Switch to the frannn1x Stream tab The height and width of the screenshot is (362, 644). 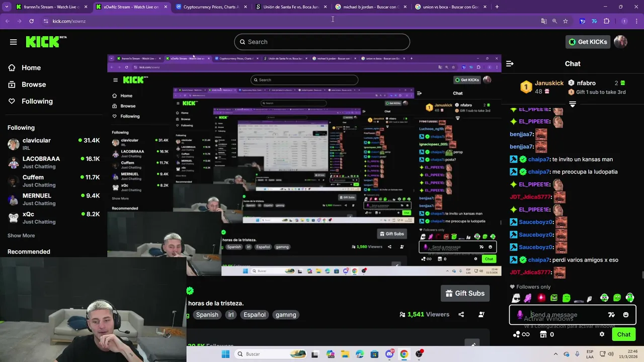coord(52,7)
